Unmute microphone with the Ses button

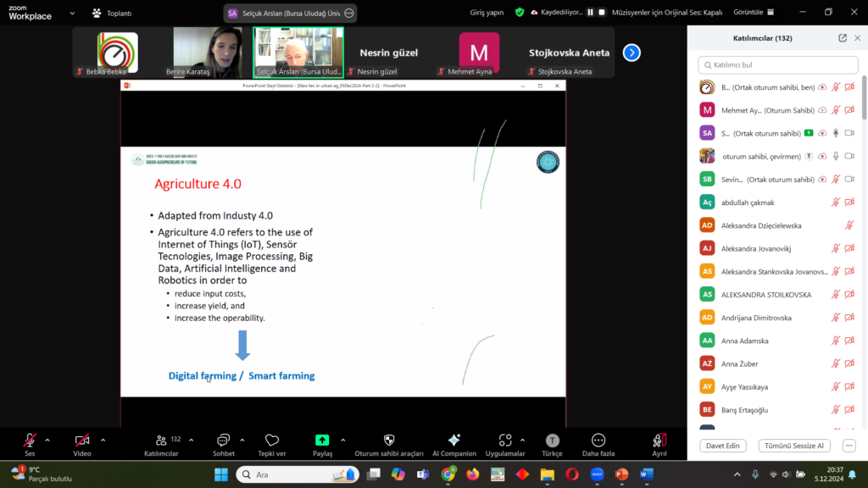click(x=30, y=441)
